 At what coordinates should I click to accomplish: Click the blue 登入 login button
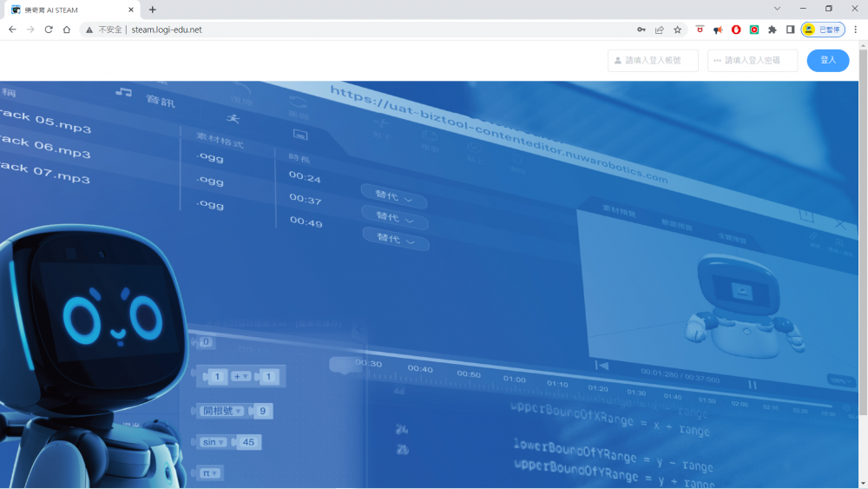pyautogui.click(x=827, y=61)
